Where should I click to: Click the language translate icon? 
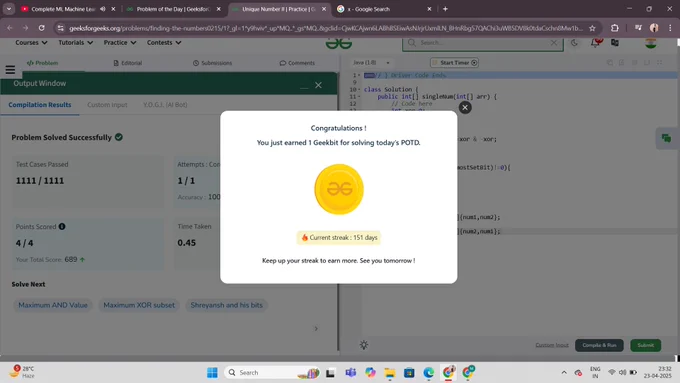[615, 43]
